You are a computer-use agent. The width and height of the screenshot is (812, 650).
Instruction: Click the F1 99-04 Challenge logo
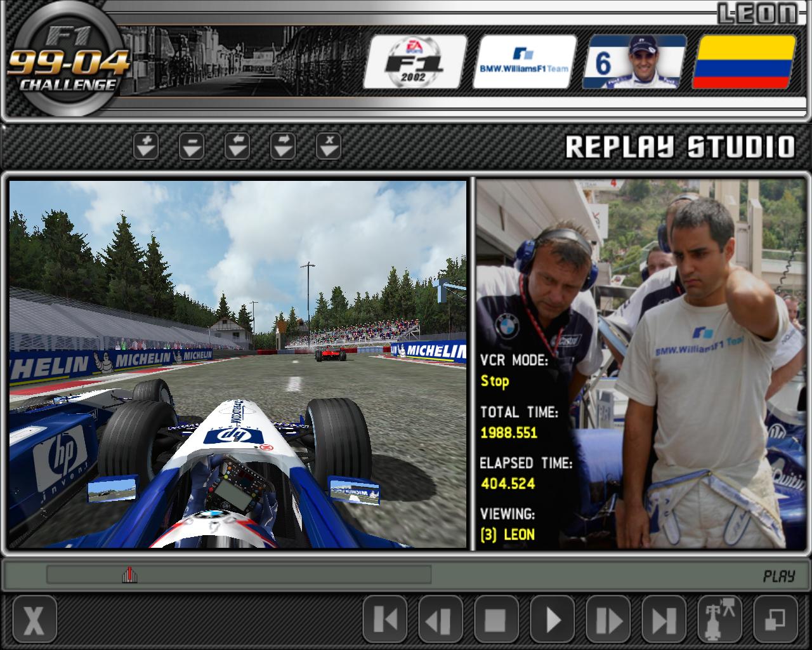(67, 60)
